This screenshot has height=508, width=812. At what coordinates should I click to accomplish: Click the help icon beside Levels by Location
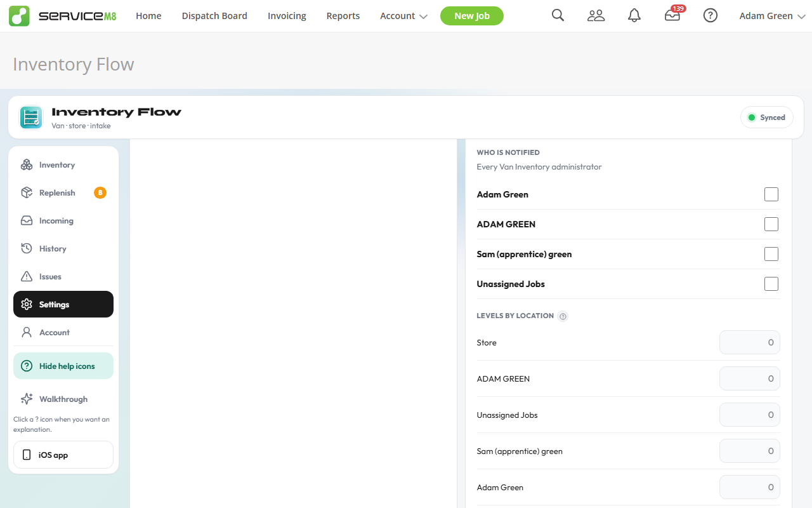pyautogui.click(x=563, y=316)
